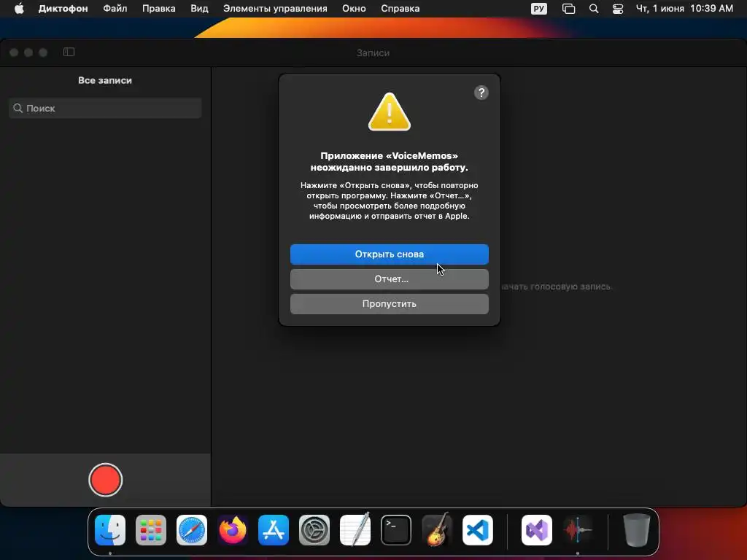Click Voice Memos icon in the Dock
747x560 pixels.
click(578, 529)
